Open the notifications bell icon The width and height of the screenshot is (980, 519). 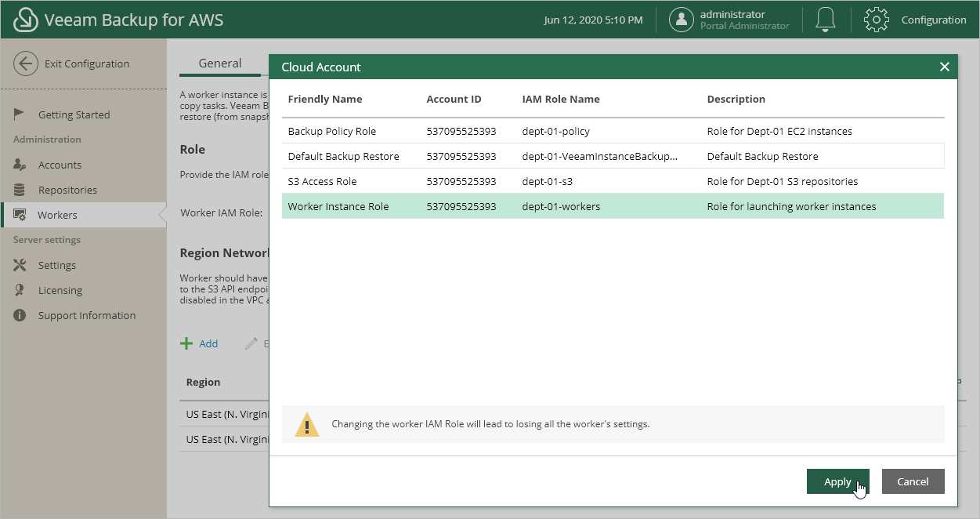point(825,20)
